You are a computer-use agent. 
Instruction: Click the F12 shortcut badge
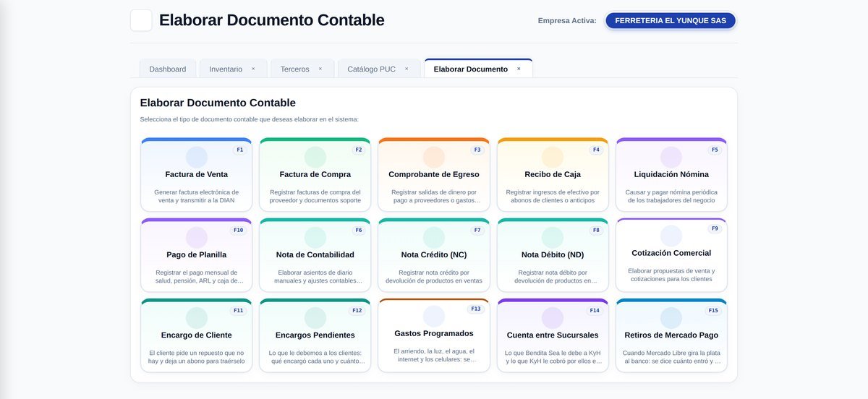point(357,310)
